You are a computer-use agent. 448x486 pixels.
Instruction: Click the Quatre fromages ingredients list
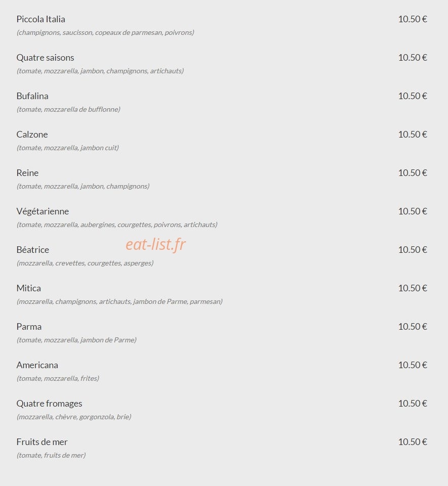coord(74,417)
